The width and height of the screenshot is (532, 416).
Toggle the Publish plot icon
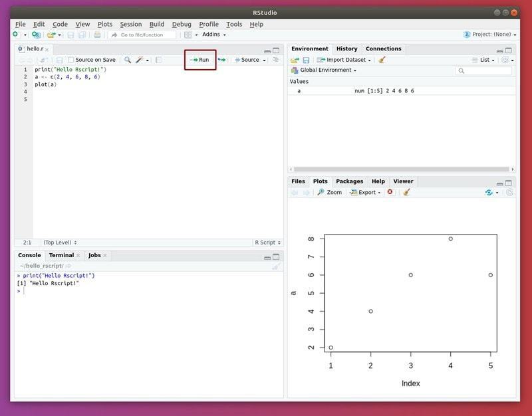(x=487, y=192)
